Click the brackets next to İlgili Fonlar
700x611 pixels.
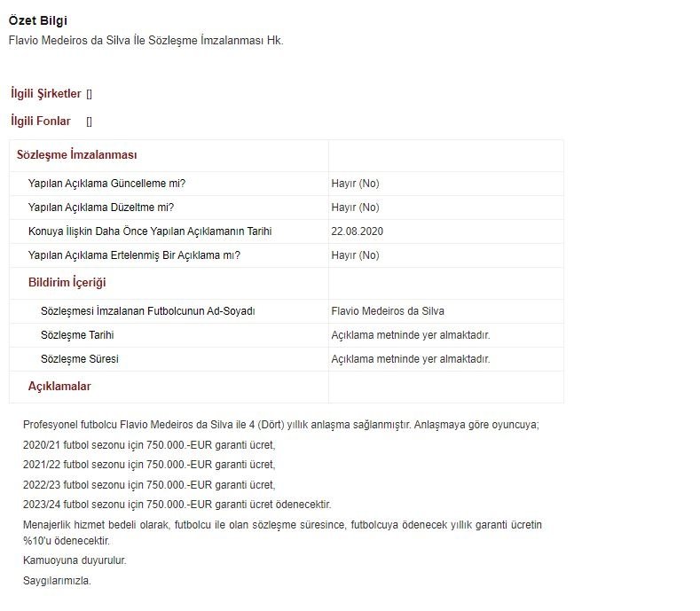pos(90,121)
